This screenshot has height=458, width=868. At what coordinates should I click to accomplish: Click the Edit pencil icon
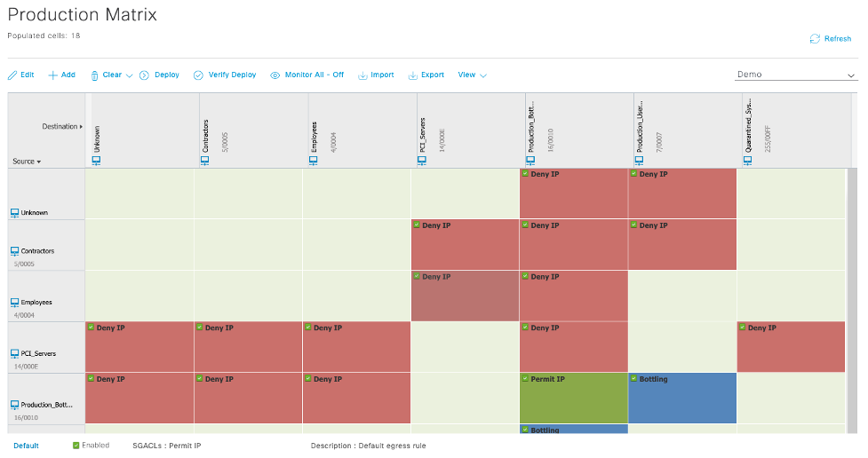pos(12,75)
